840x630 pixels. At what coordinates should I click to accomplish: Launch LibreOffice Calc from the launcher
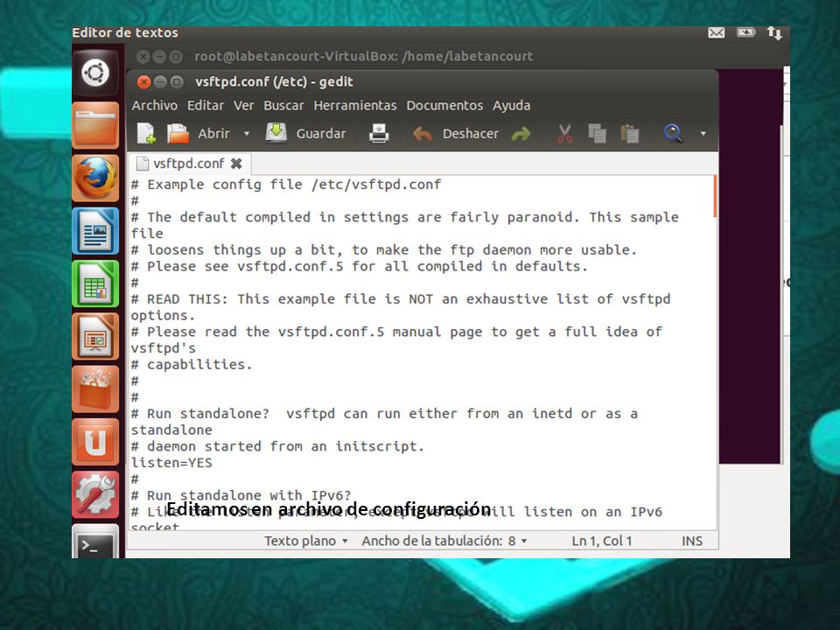pyautogui.click(x=95, y=283)
